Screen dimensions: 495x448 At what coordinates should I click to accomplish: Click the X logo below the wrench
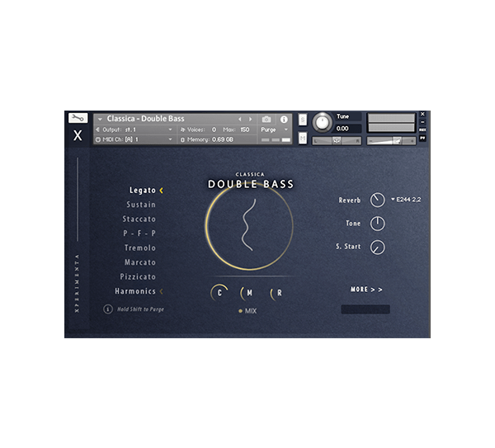[x=78, y=135]
